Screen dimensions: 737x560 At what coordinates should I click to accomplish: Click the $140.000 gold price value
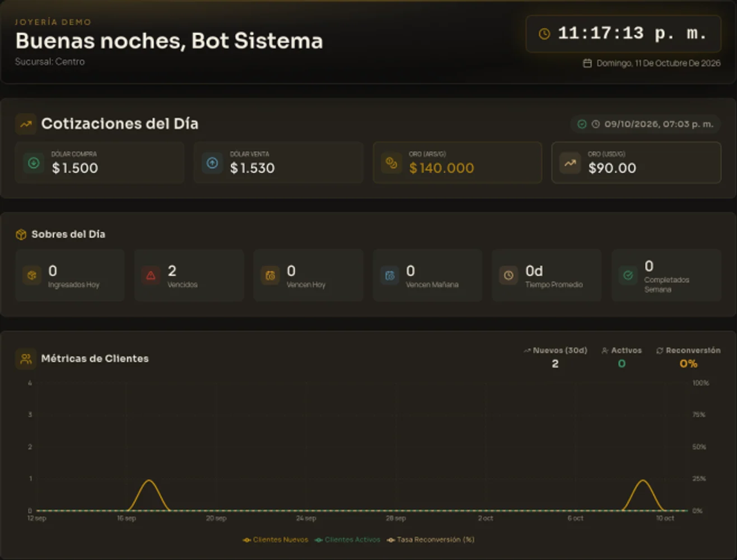point(442,168)
